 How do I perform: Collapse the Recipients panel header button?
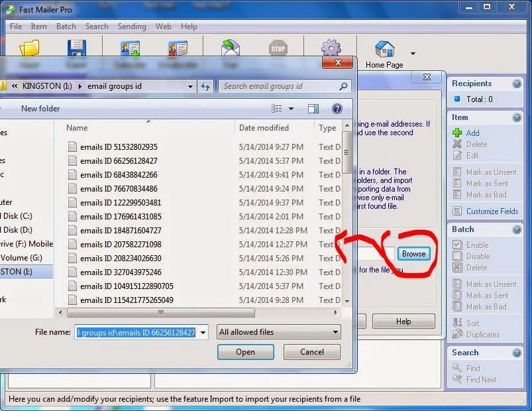click(516, 84)
